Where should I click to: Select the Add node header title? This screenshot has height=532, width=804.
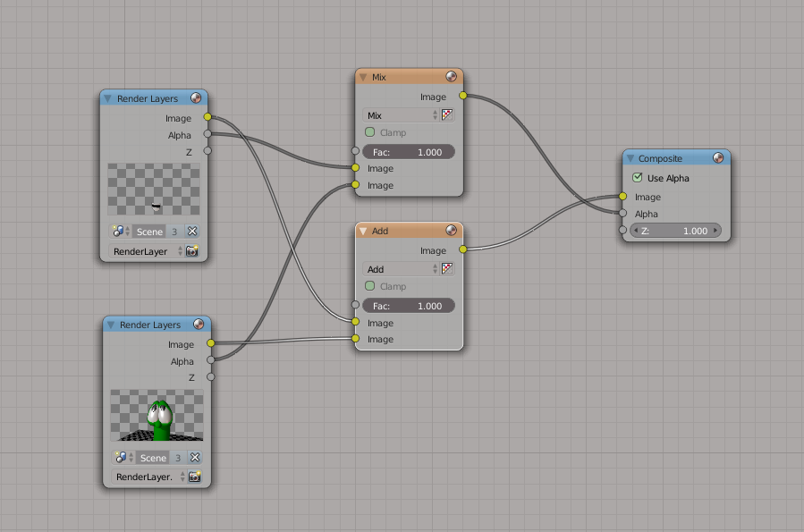379,232
